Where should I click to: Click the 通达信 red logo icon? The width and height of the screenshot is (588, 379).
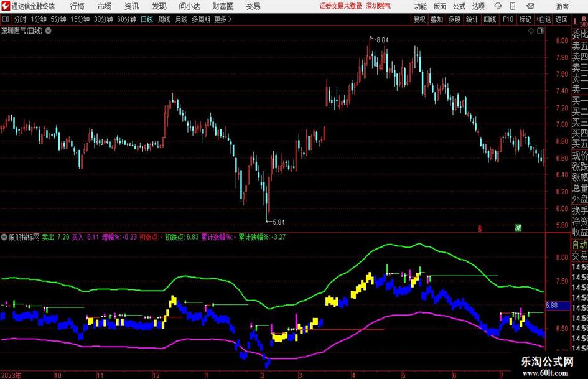click(x=6, y=6)
